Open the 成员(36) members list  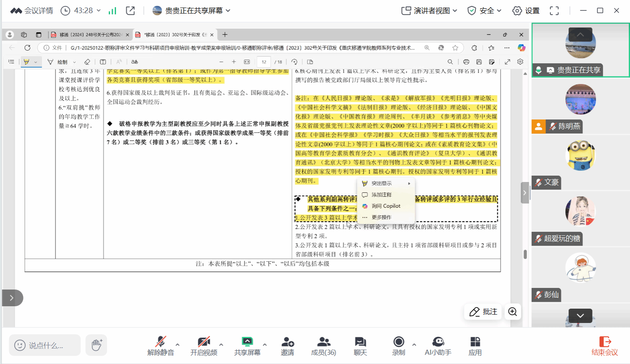[x=323, y=346]
